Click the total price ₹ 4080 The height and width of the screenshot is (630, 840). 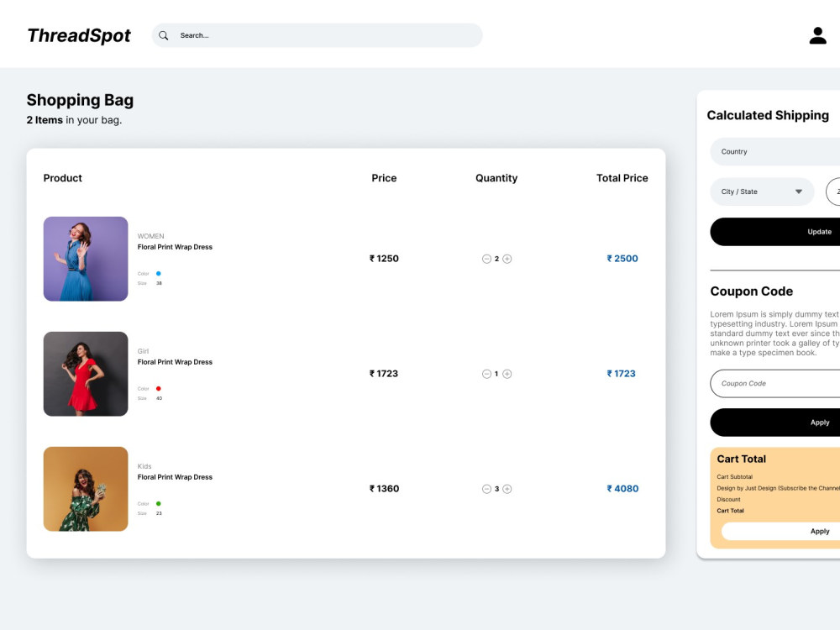pos(622,489)
